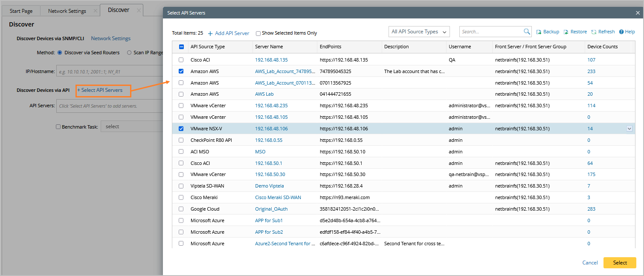This screenshot has height=276, width=644.
Task: Click device count 283 for Google Cloud
Action: (x=591, y=209)
